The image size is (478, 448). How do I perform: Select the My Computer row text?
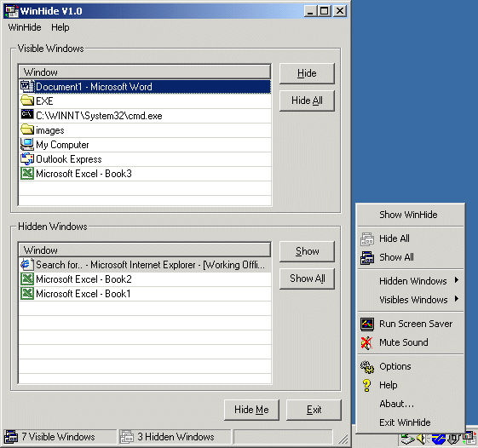pos(62,145)
